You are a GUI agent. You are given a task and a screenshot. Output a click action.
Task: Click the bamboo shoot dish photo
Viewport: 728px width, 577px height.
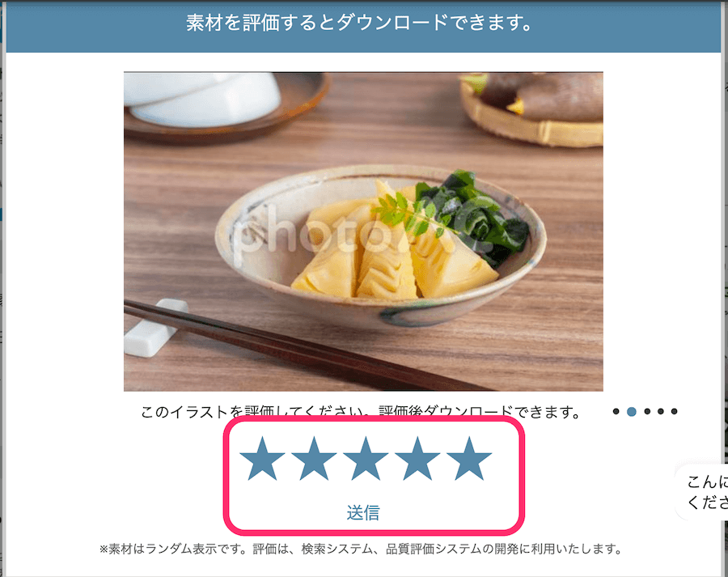pyautogui.click(x=363, y=231)
